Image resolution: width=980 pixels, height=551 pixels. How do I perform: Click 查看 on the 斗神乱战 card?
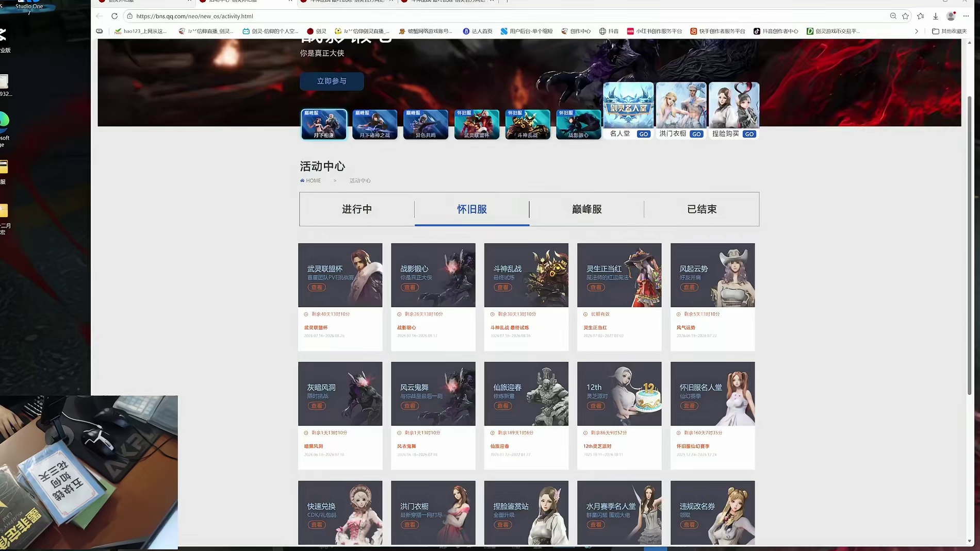pos(503,287)
